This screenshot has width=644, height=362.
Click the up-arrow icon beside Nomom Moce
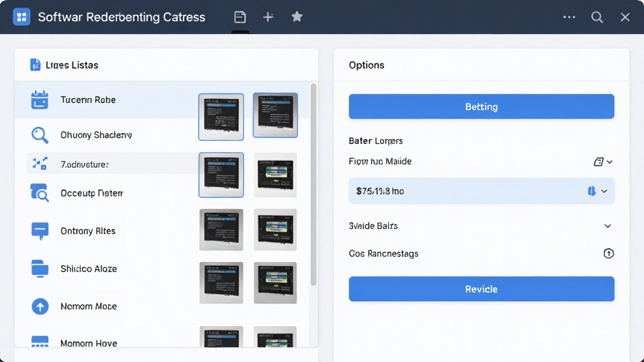40,306
